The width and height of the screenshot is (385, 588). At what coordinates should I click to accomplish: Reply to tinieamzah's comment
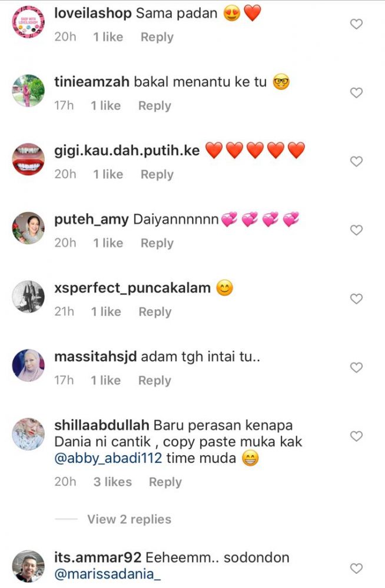(155, 106)
